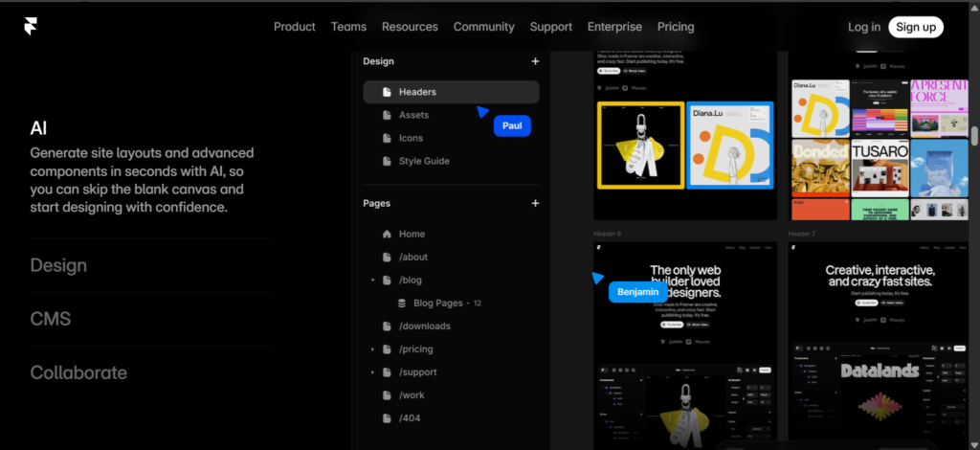The height and width of the screenshot is (450, 980).
Task: Select the Header 7 frame label
Action: point(802,234)
